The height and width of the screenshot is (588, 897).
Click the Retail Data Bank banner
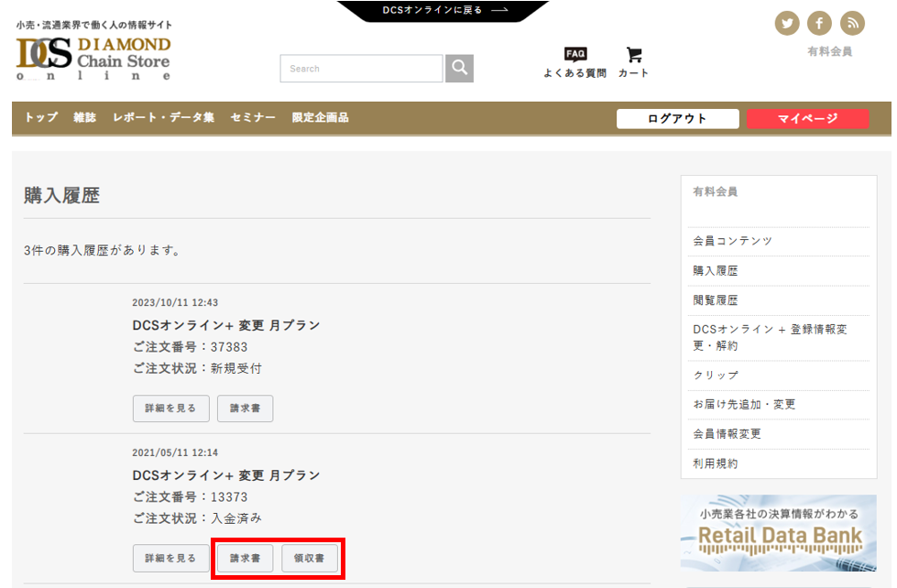click(x=778, y=533)
